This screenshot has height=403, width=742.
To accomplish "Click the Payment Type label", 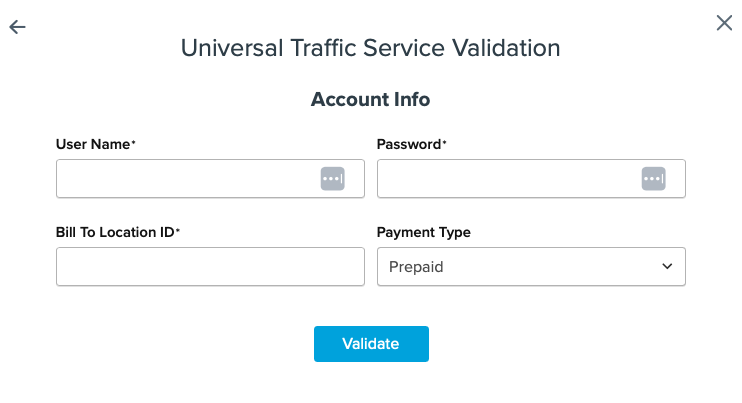I will [x=423, y=232].
